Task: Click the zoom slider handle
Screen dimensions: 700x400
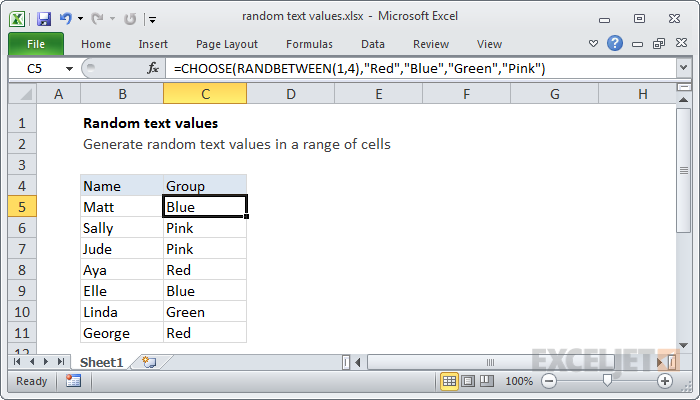Action: click(x=606, y=381)
